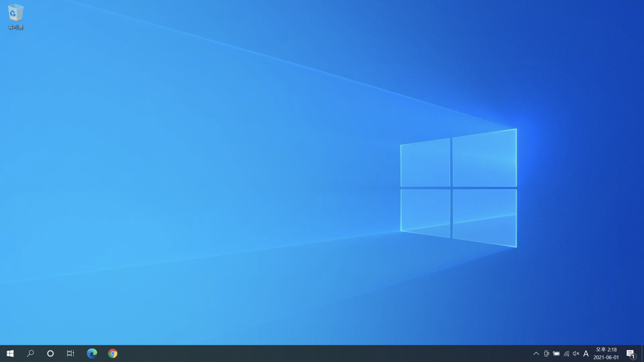Viewport: 644px width, 362px height.
Task: Click the Show desktop sliver at taskbar end
Action: pyautogui.click(x=643, y=353)
